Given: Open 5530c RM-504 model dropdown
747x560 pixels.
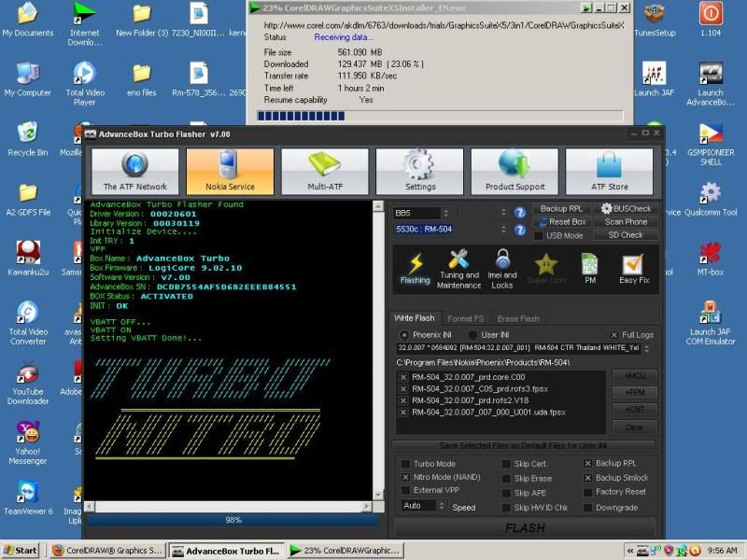Looking at the screenshot, I should (x=424, y=230).
